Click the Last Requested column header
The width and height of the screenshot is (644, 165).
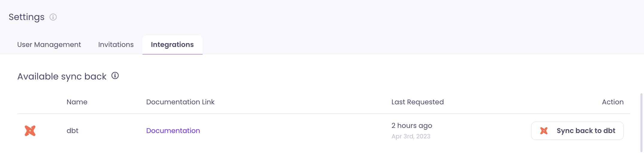(x=417, y=102)
